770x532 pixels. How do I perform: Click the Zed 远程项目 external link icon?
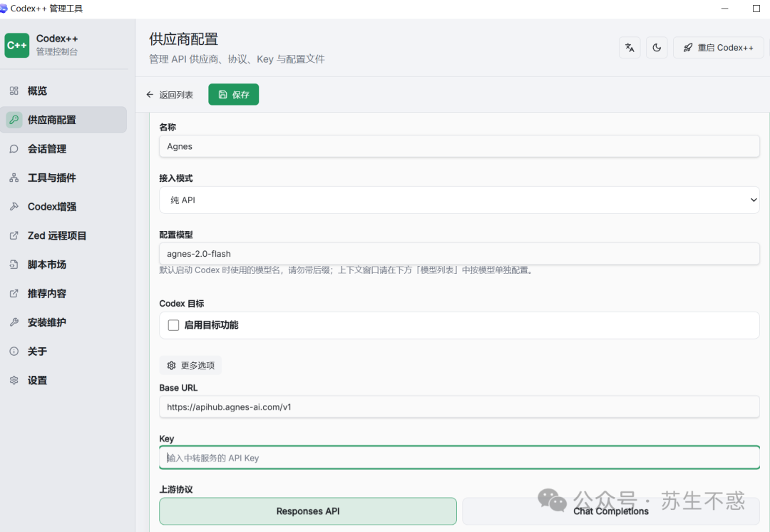14,236
